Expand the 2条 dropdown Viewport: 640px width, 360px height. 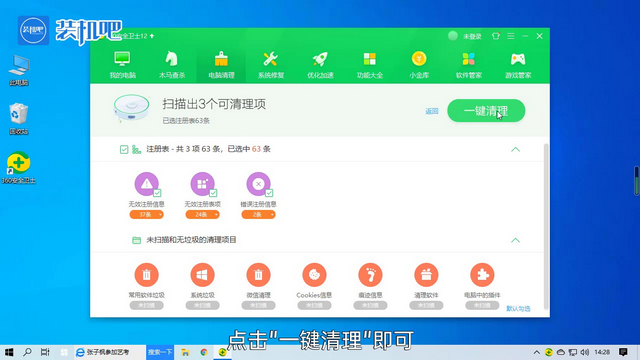tap(258, 214)
